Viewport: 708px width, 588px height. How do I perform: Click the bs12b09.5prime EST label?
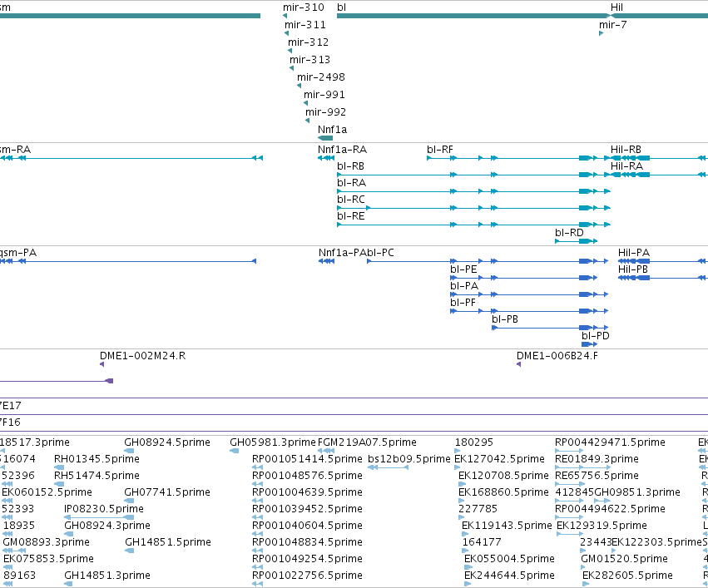click(x=409, y=459)
